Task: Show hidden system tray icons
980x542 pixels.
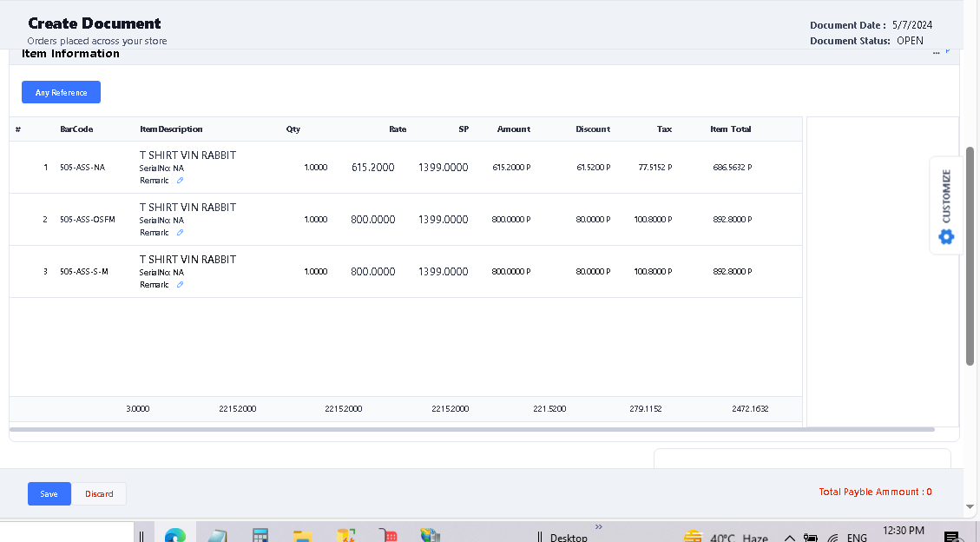Action: (x=789, y=538)
